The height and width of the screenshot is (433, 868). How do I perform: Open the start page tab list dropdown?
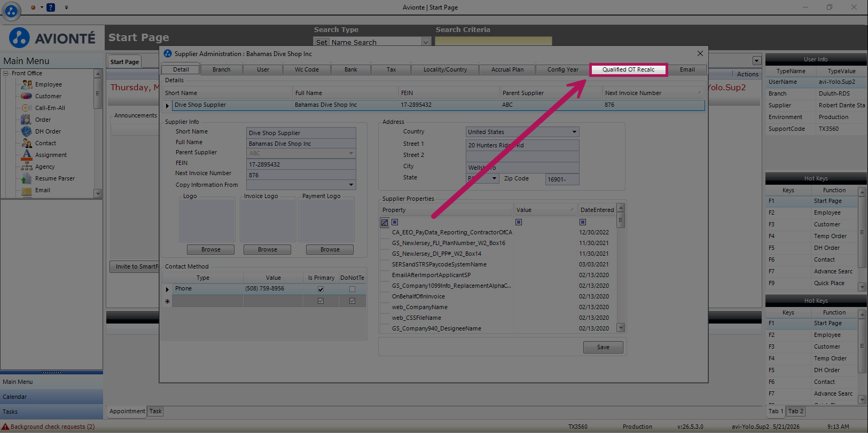click(756, 61)
